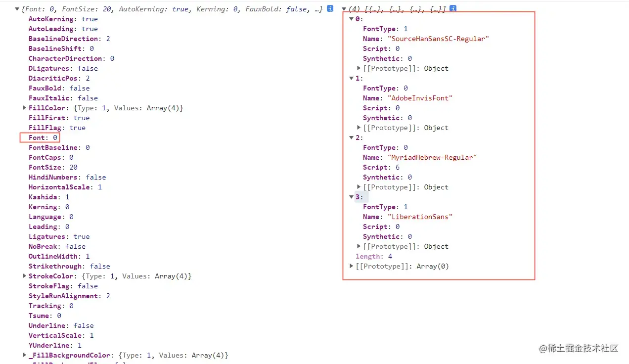Select the "AdobeInvisFont" name value
This screenshot has height=364, width=629.
[x=420, y=98]
